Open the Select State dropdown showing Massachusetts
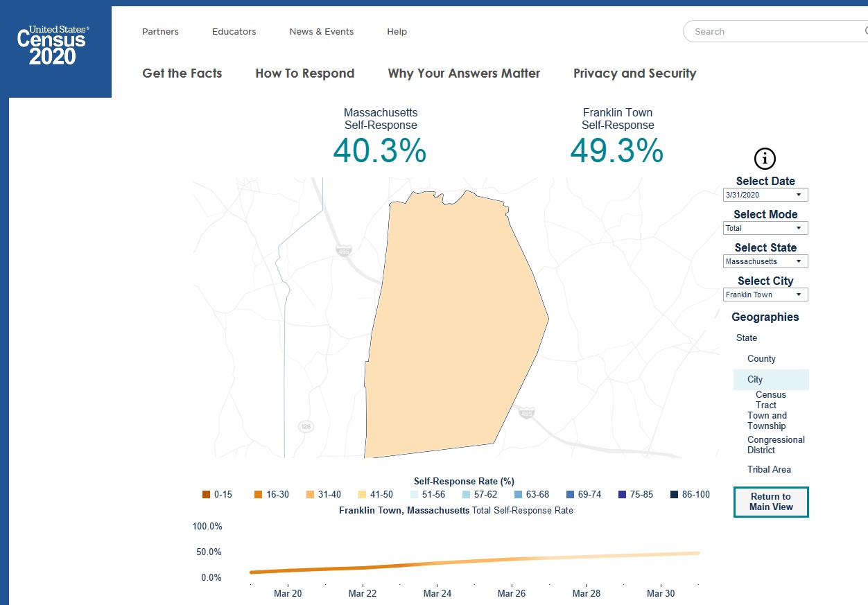868x605 pixels. click(x=765, y=261)
